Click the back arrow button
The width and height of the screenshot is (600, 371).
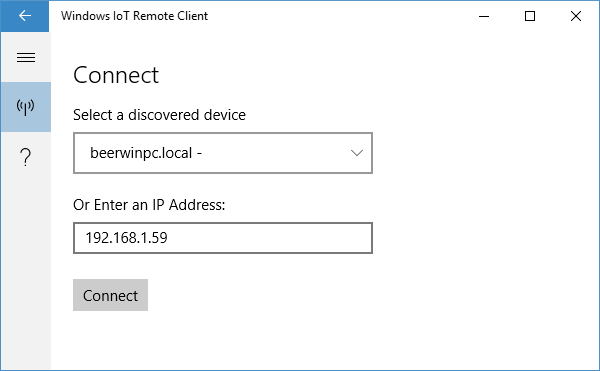tap(25, 16)
